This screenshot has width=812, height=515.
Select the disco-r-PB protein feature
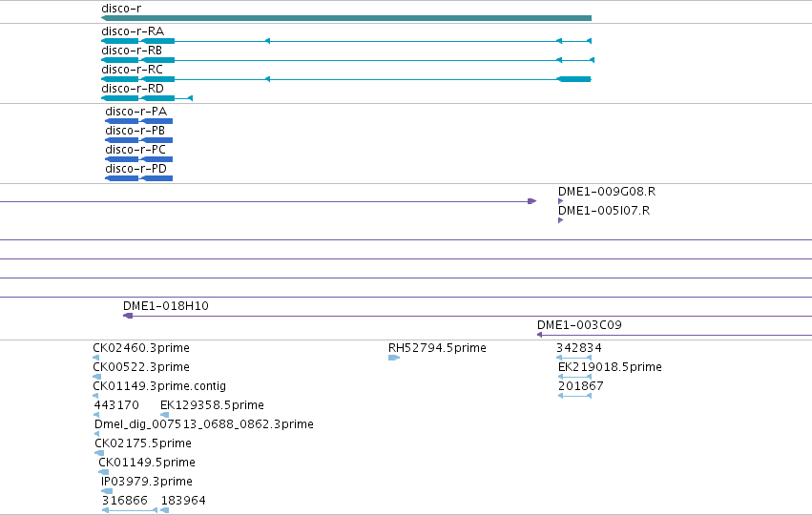138,140
